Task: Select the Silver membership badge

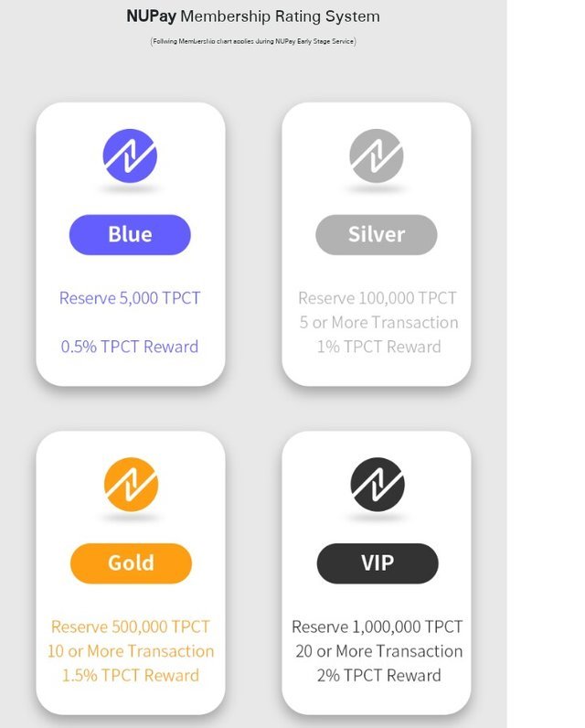Action: pyautogui.click(x=377, y=234)
